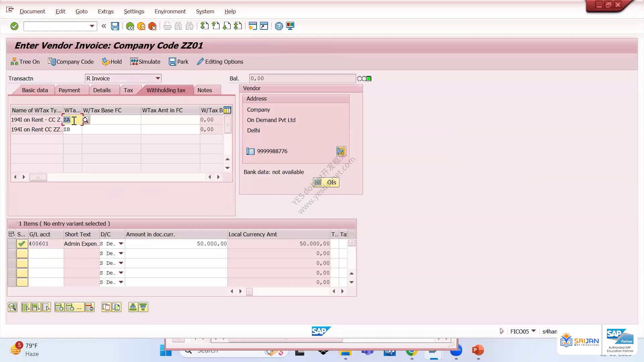Expand the command field dropdown arrow
The height and width of the screenshot is (362, 644).
[x=92, y=26]
